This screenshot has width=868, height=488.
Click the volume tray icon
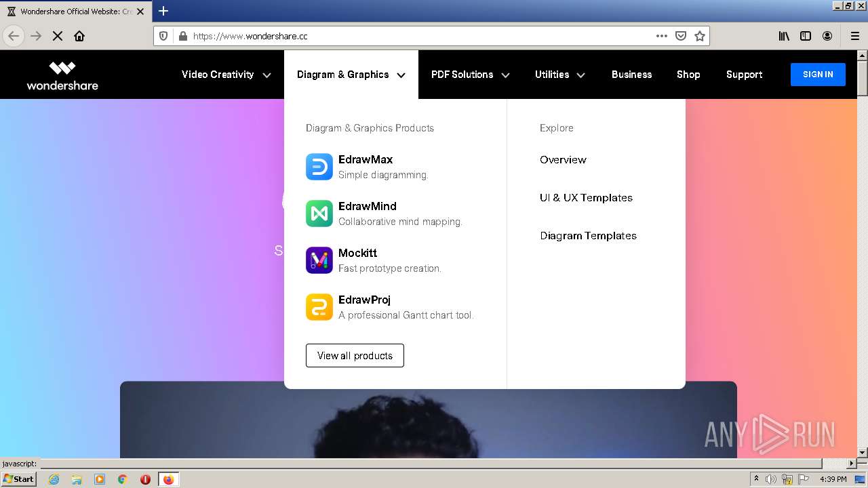(x=770, y=479)
